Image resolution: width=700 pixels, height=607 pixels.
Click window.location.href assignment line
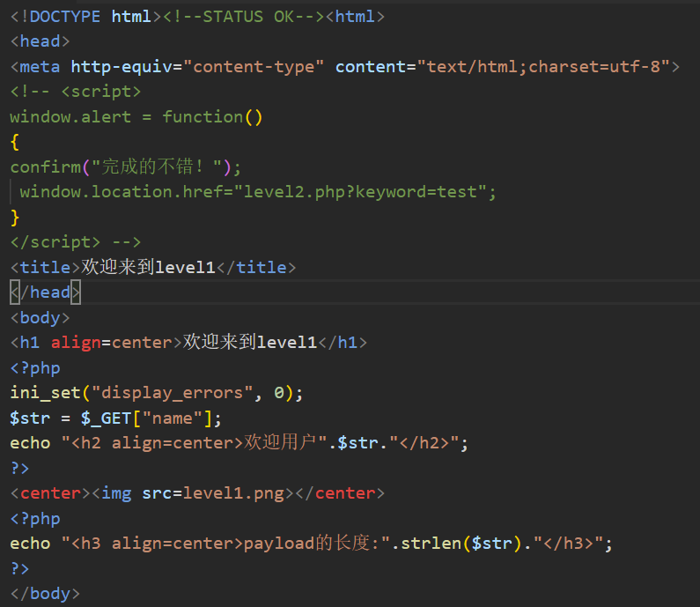click(x=258, y=192)
